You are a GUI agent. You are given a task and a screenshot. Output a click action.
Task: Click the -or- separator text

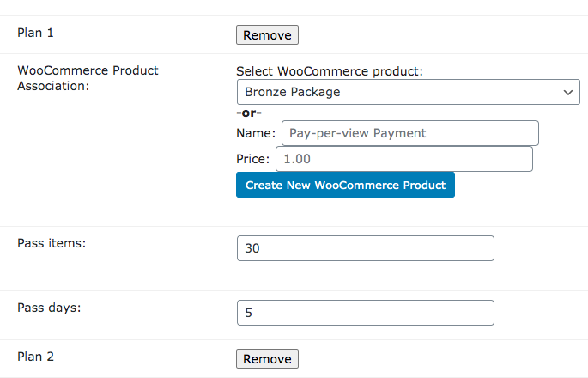249,113
